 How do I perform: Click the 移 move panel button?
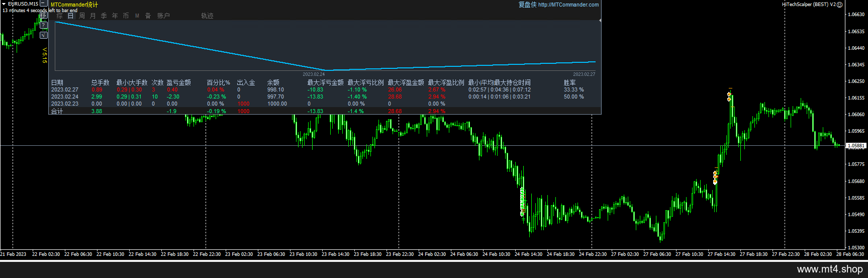[44, 16]
